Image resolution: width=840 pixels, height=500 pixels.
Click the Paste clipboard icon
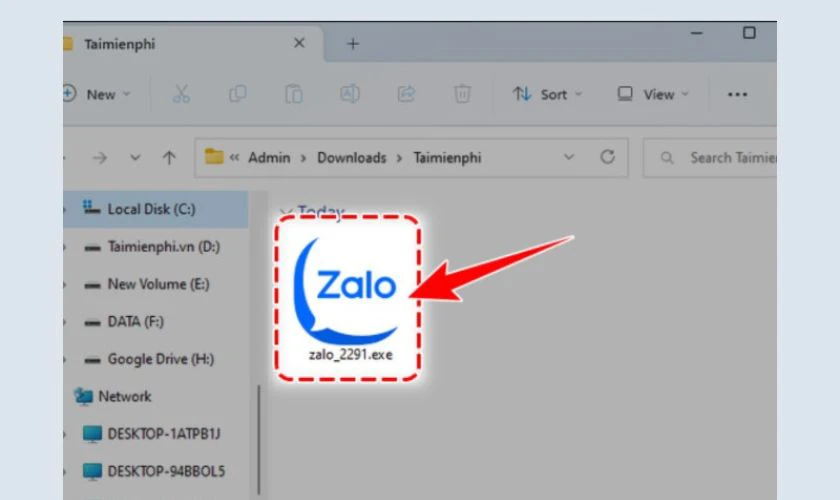pos(294,94)
